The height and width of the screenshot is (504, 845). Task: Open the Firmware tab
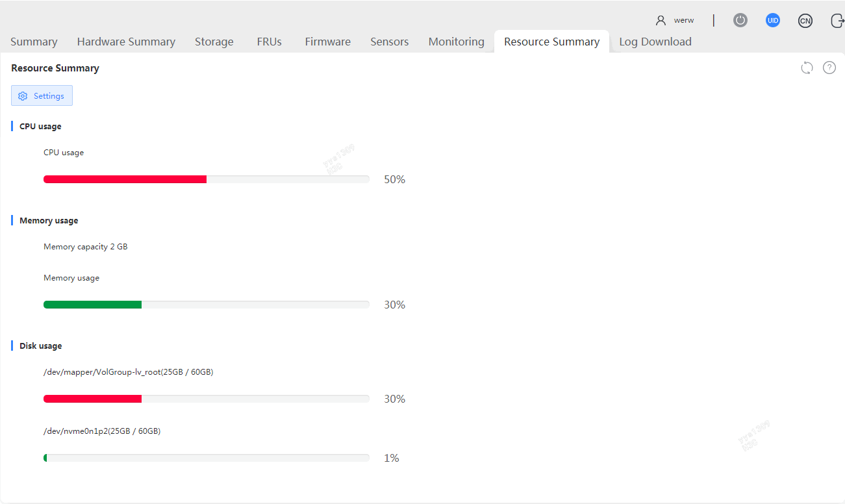pos(328,42)
